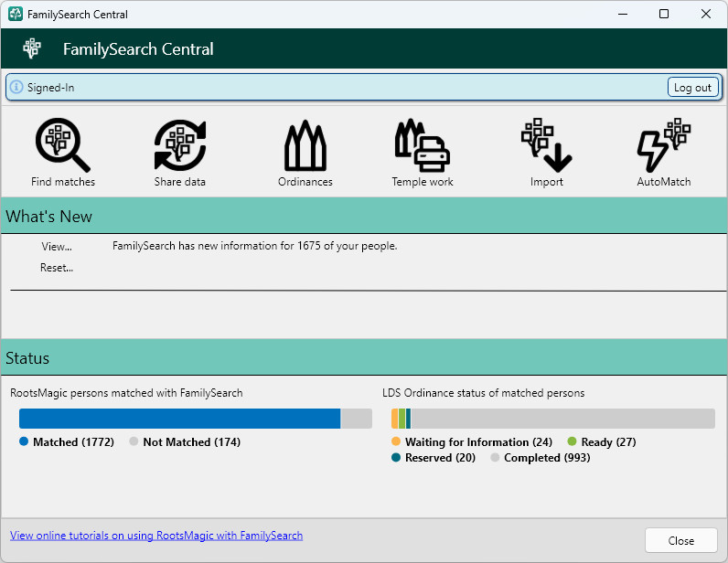The width and height of the screenshot is (728, 563).
Task: Click the 'new information for 1675' message
Action: tap(255, 246)
